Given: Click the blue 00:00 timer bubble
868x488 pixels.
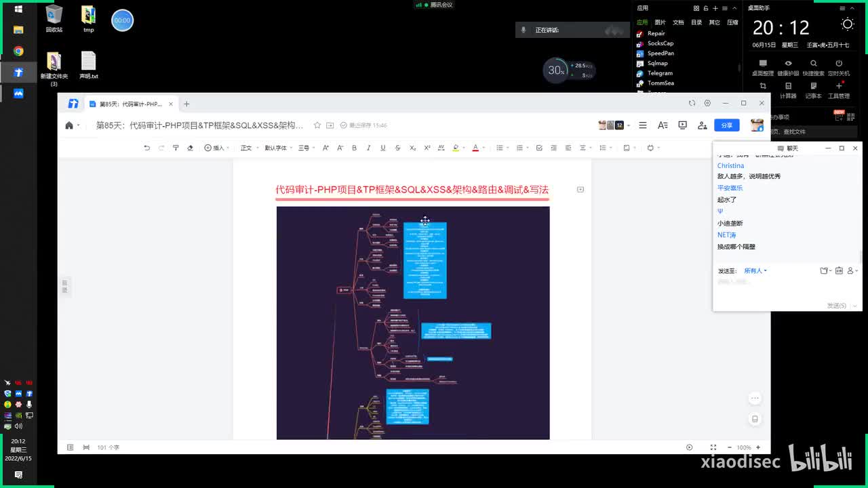Looking at the screenshot, I should point(122,20).
